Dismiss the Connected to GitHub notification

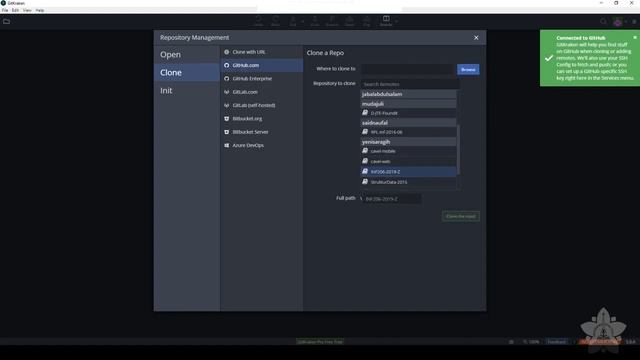pos(635,37)
